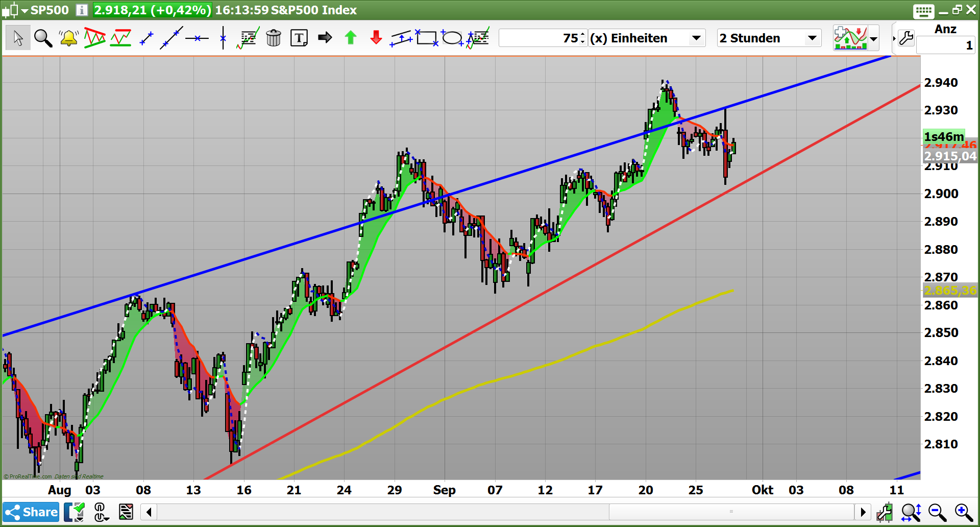Click the Aug date label on time axis
This screenshot has height=527, width=980.
pos(60,490)
